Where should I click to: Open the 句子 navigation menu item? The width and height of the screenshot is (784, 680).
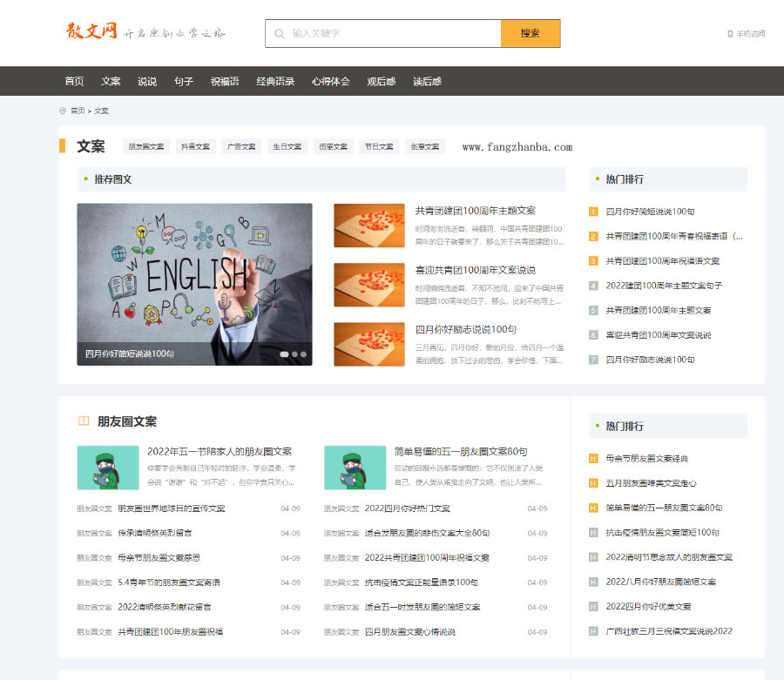184,81
